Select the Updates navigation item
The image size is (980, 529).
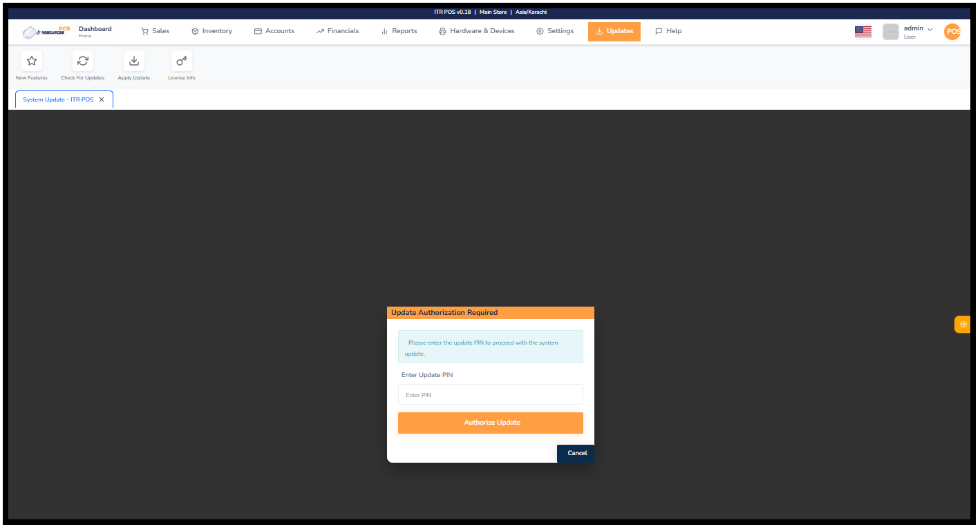[x=614, y=31]
